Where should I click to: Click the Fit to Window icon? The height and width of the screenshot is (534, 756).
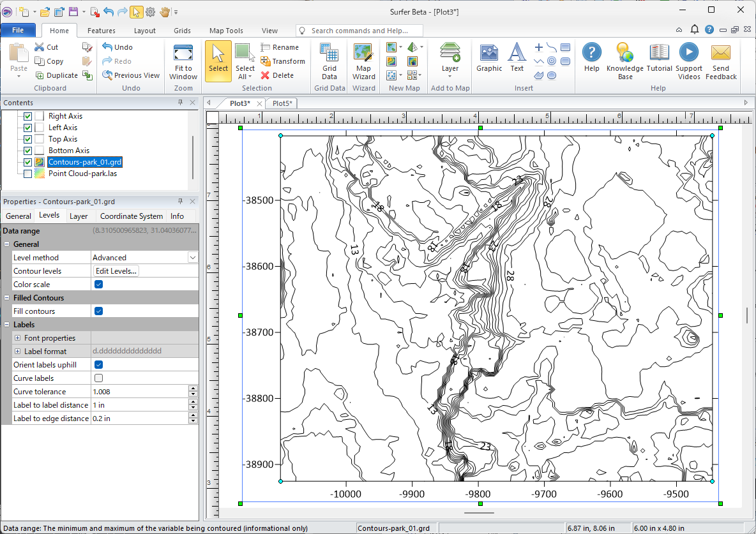pos(183,54)
